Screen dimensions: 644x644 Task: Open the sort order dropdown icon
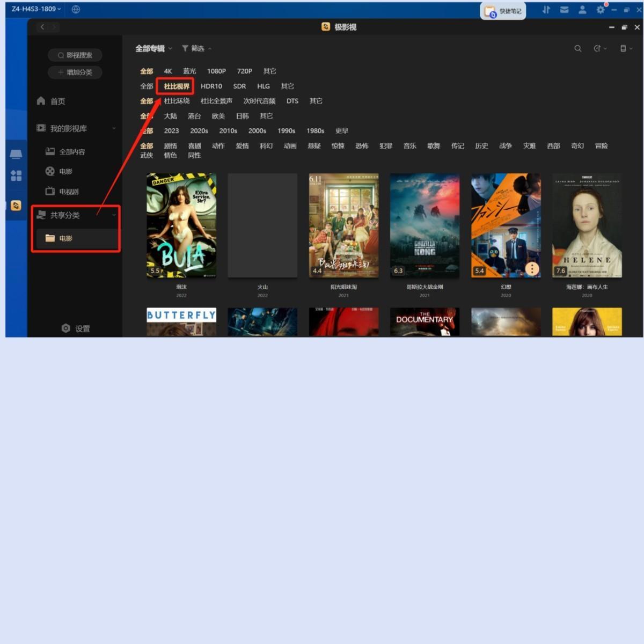[x=600, y=48]
